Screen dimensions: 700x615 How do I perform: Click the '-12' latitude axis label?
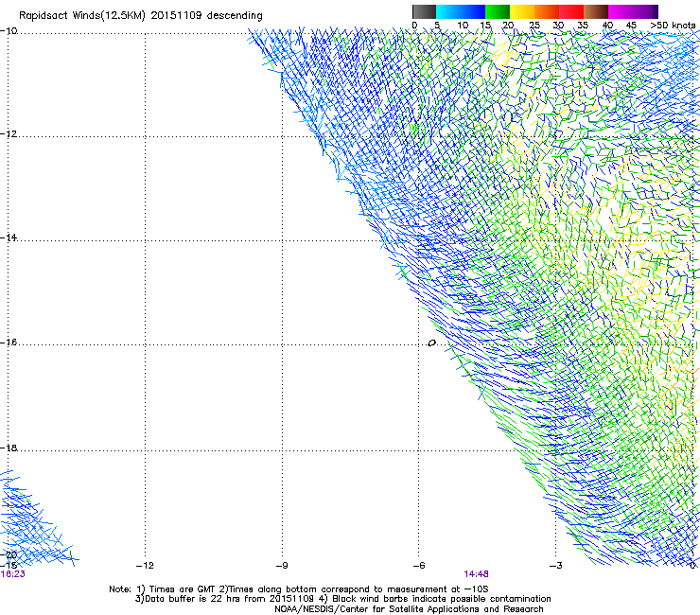click(9, 134)
